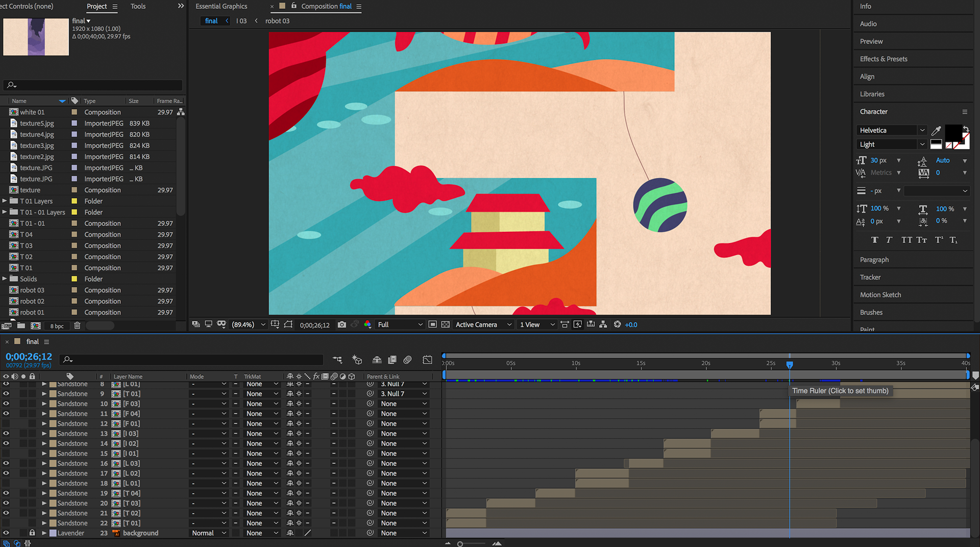The image size is (980, 547).
Task: Open the Paragraph panel
Action: 874,259
